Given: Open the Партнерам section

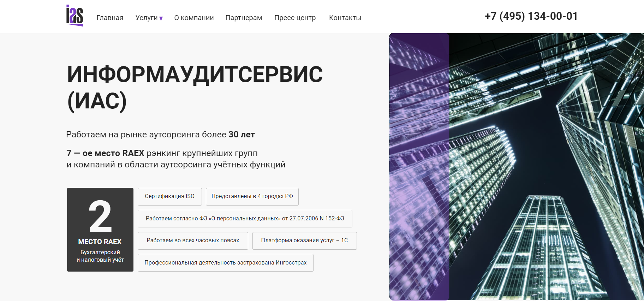Looking at the screenshot, I should tap(244, 18).
